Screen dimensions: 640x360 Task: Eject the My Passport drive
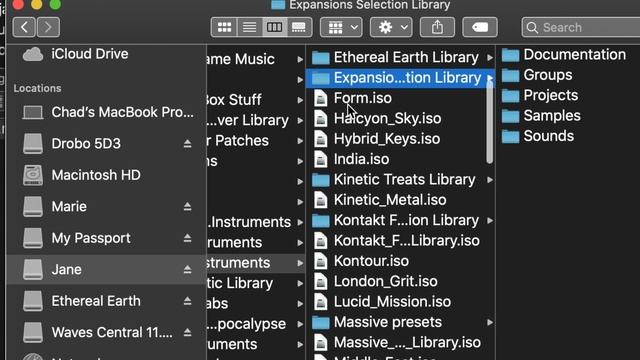click(x=187, y=238)
